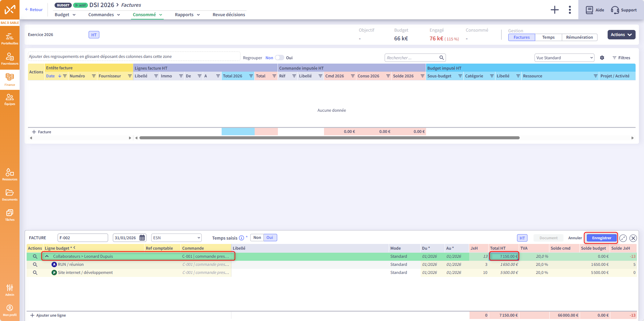Viewport: 644px width, 321px height.
Task: Go to Équipes in the sidebar
Action: [9, 99]
